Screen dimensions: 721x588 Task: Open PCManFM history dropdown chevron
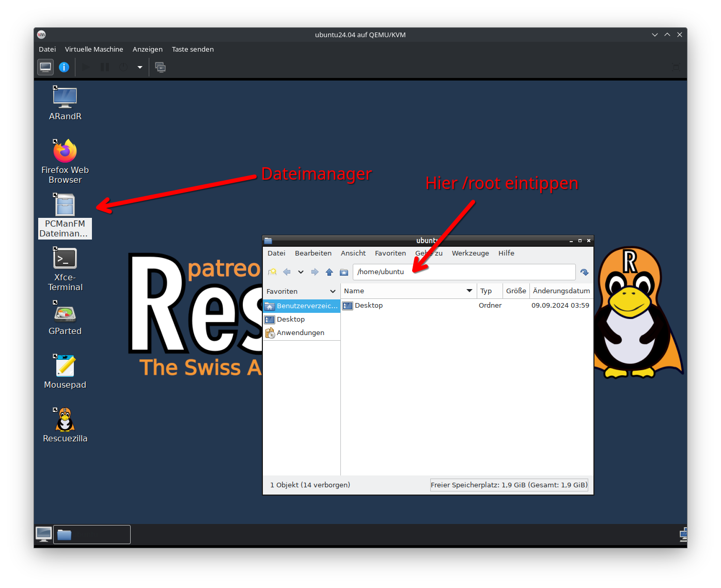(301, 272)
